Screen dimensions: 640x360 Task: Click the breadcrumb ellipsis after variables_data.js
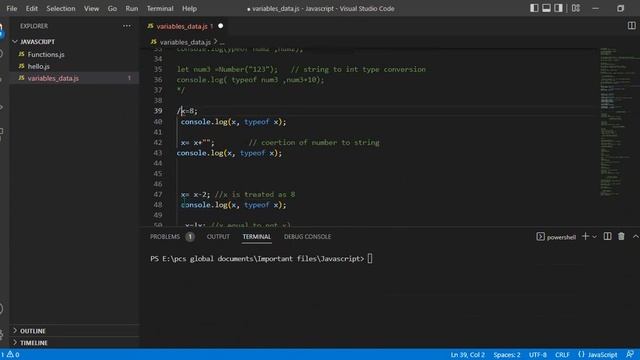(x=222, y=42)
